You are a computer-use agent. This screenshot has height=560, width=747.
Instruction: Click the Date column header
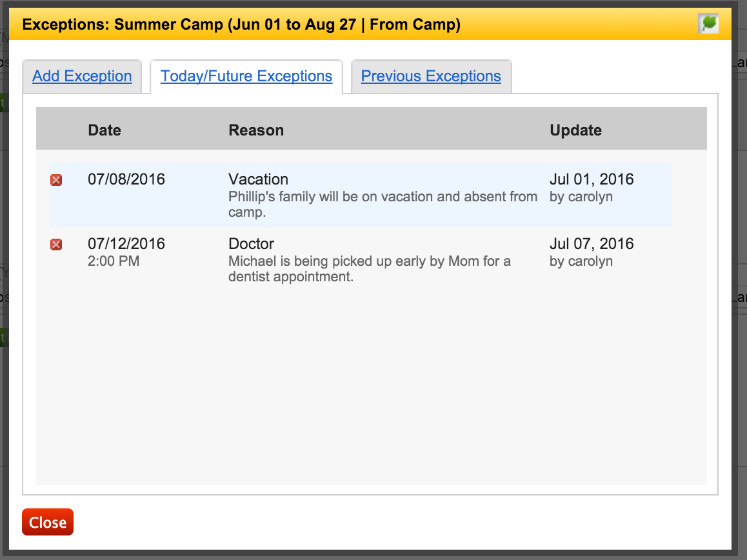(x=105, y=130)
